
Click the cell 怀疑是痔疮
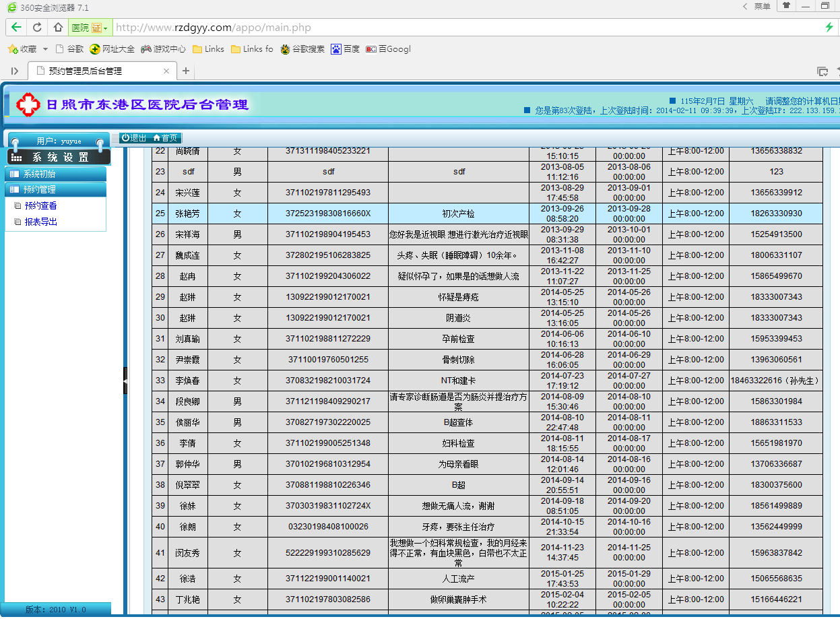459,297
